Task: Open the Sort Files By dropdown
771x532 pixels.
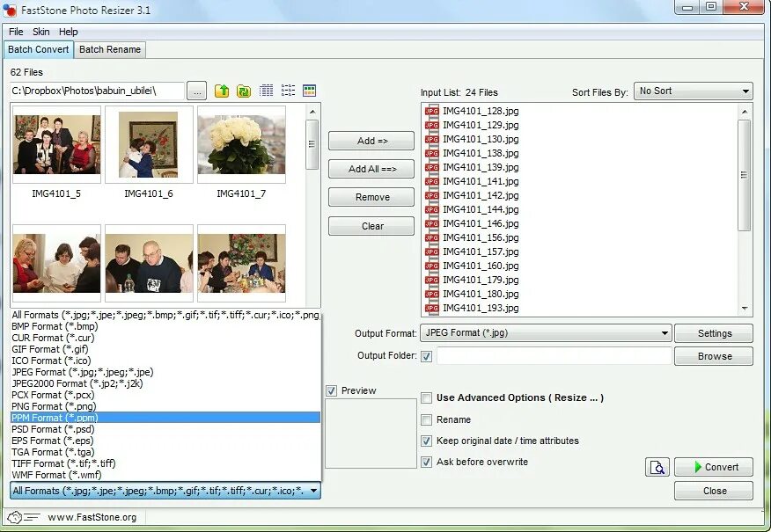Action: (x=694, y=91)
